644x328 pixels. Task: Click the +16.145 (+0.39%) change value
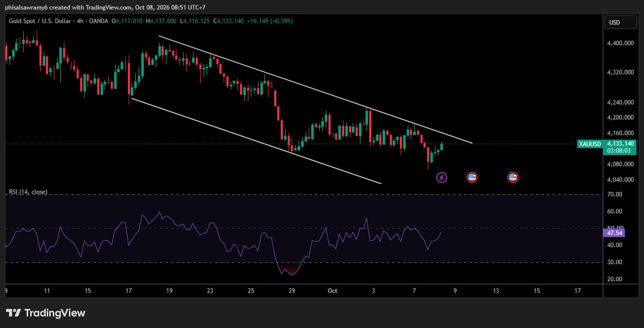(x=269, y=21)
